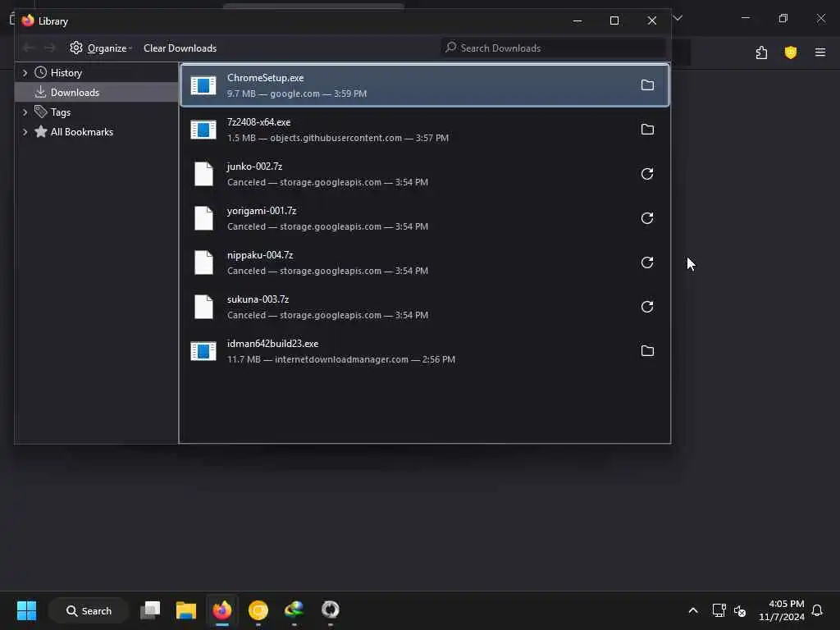Close the Library window
This screenshot has width=840, height=630.
click(x=652, y=21)
